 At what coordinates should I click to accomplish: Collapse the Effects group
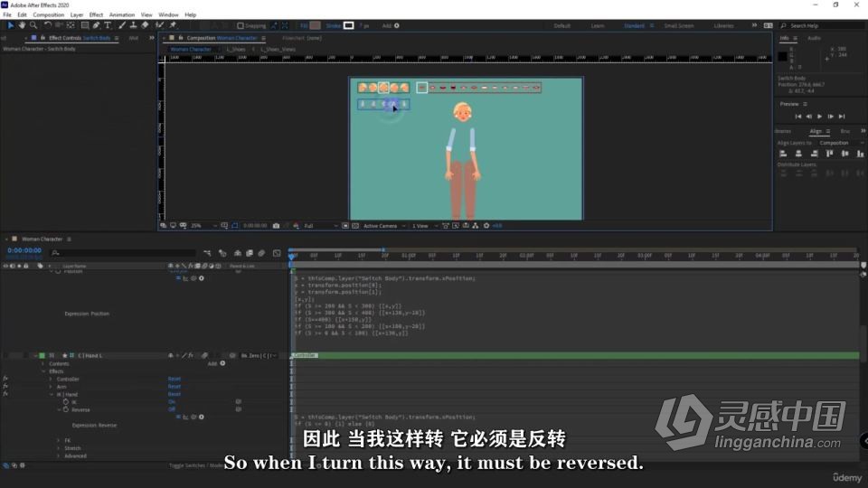43,371
